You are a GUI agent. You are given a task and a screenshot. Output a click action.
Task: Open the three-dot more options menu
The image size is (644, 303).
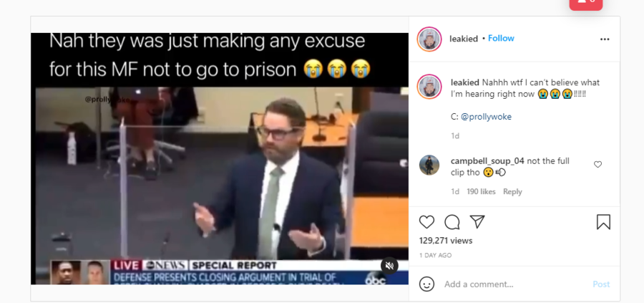click(x=605, y=39)
